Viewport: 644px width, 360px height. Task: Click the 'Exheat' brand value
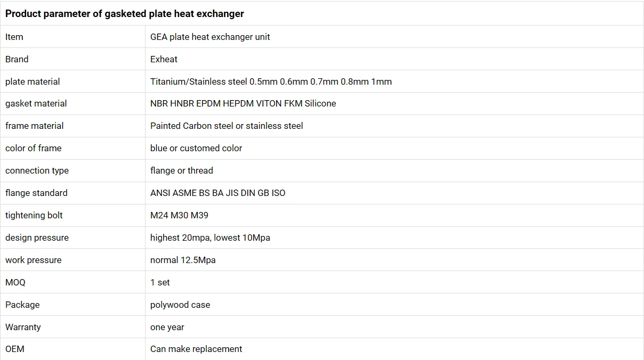(164, 59)
